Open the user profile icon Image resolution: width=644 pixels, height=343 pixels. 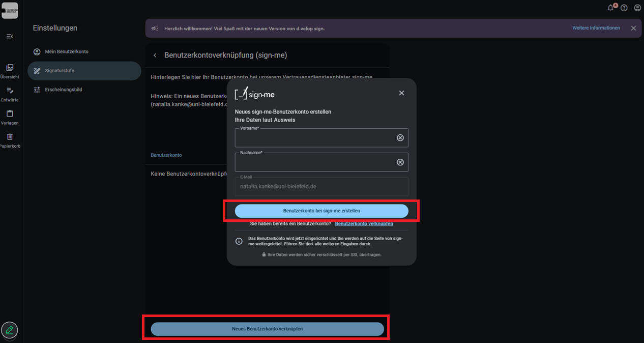(637, 8)
